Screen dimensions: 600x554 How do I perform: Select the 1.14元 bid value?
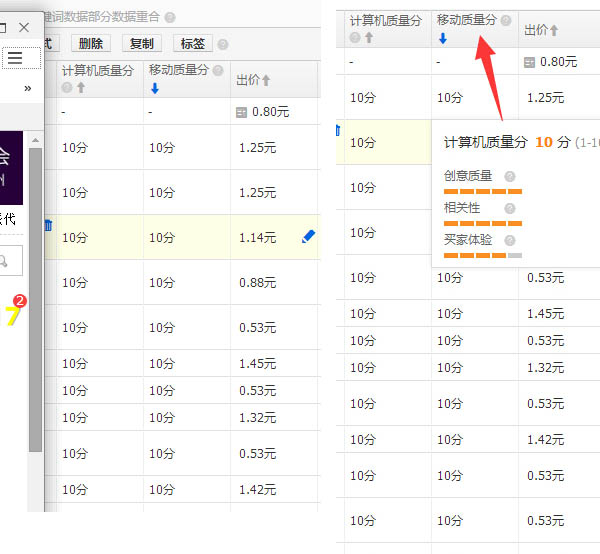click(x=258, y=238)
